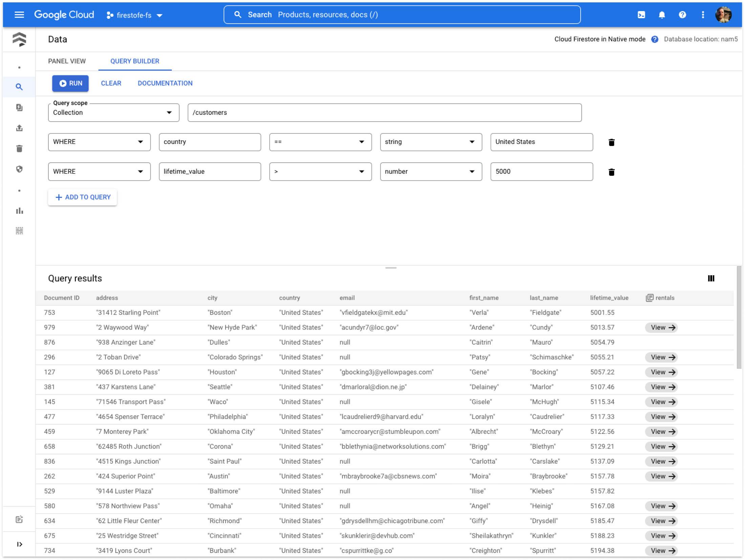Screen dimensions: 745x560
Task: Open Documentation link
Action: tap(165, 83)
